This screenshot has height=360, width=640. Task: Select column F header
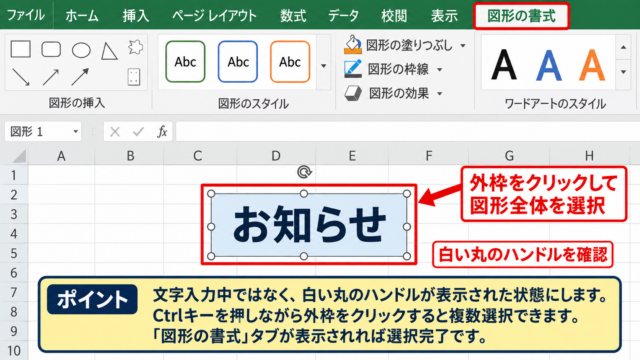coord(428,156)
